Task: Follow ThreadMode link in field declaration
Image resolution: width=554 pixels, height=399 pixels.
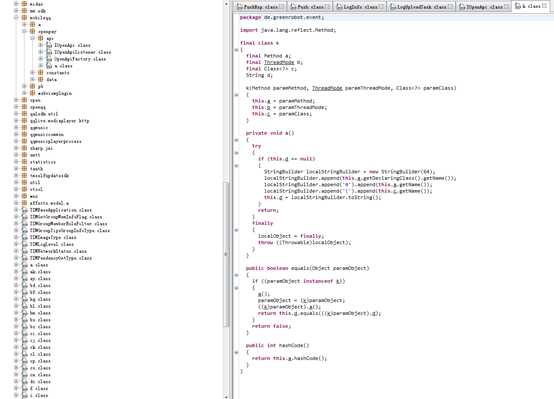Action: click(x=279, y=62)
